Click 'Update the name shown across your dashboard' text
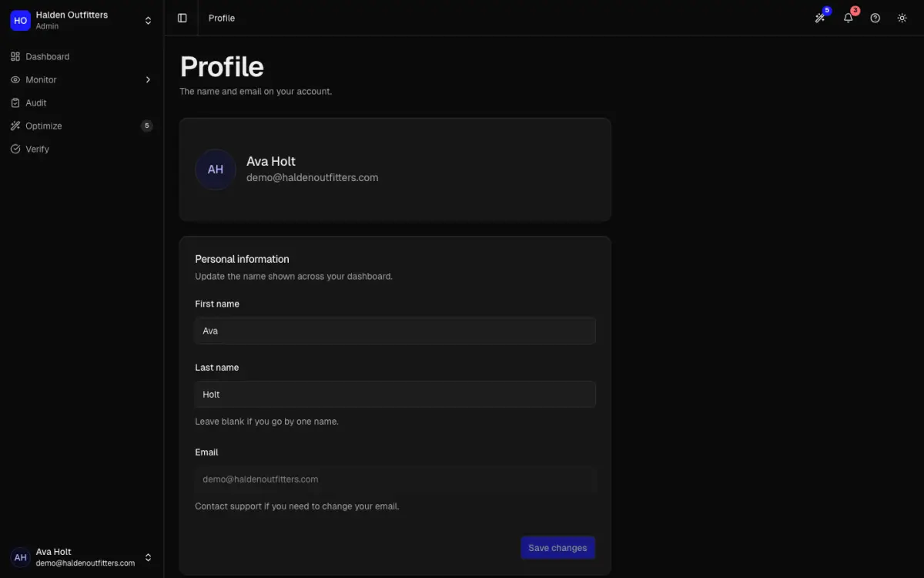 point(293,276)
